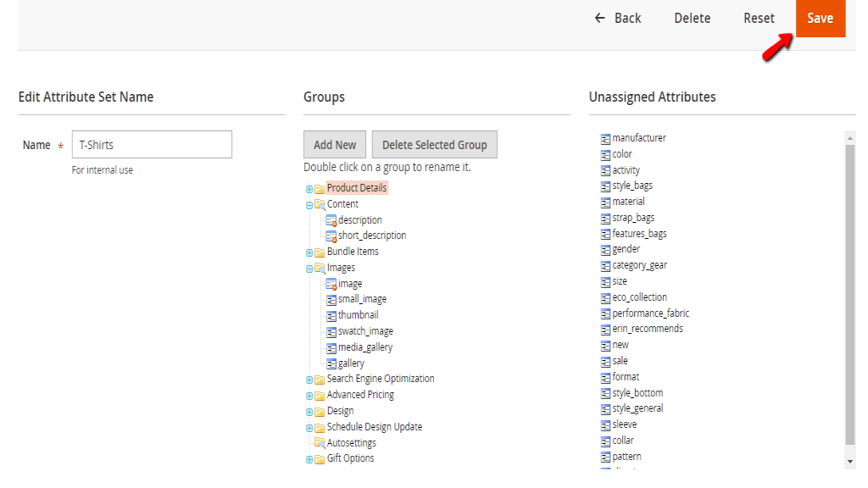Click Delete Selected Group button
868x488 pixels.
435,145
